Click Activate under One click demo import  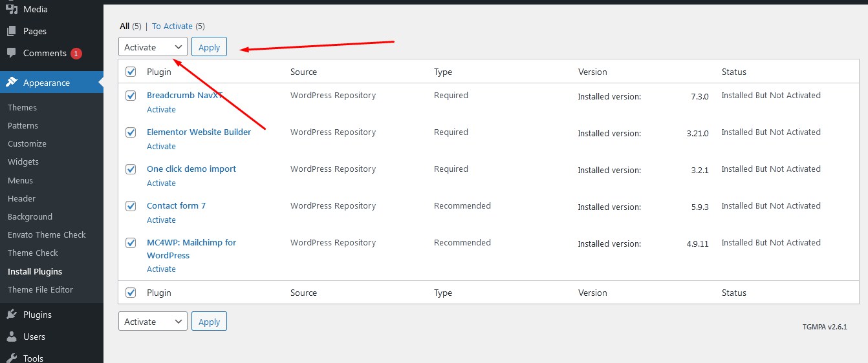coord(161,183)
